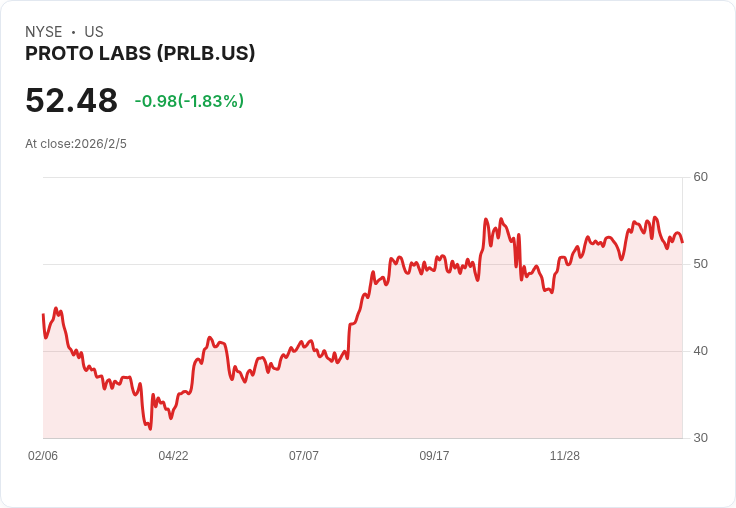736x508 pixels.
Task: Click the 52.48 current price
Action: coord(71,100)
